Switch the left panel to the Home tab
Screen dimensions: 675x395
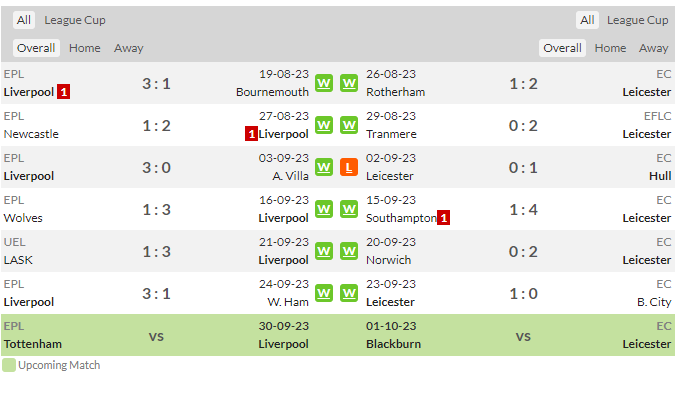(84, 48)
